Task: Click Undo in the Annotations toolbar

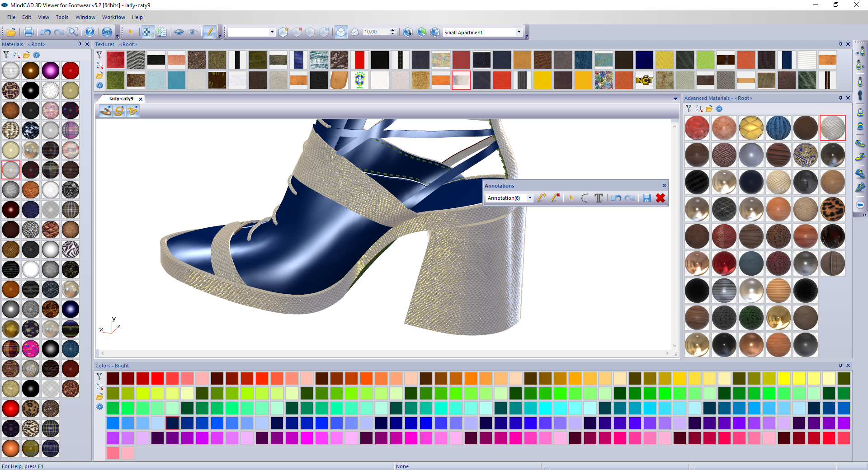Action: pos(616,198)
